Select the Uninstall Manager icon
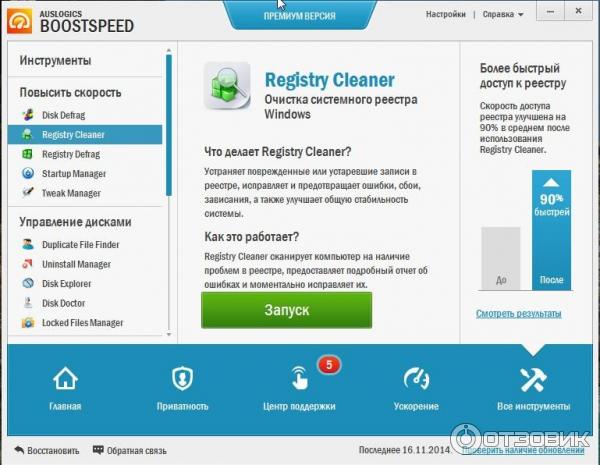 tap(28, 264)
